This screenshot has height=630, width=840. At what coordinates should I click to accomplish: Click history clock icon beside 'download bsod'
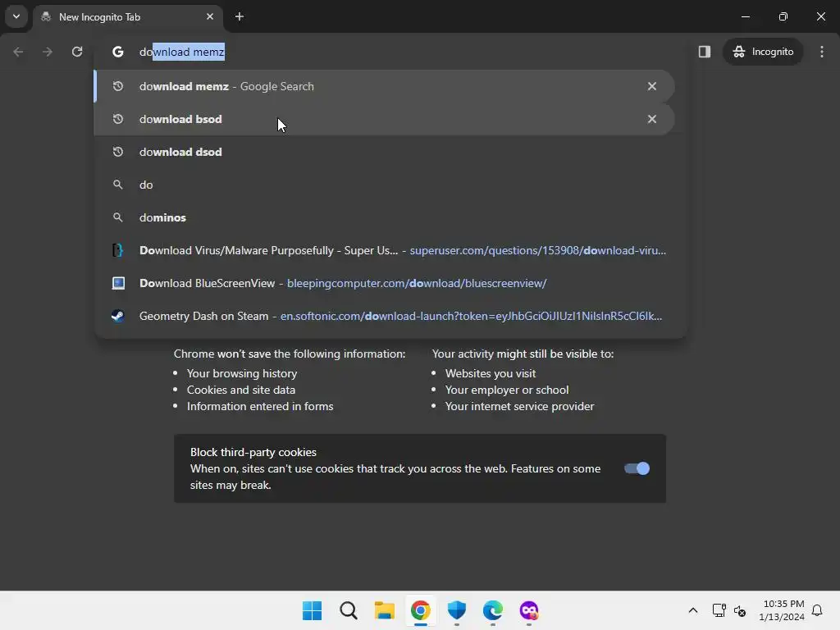pos(118,119)
